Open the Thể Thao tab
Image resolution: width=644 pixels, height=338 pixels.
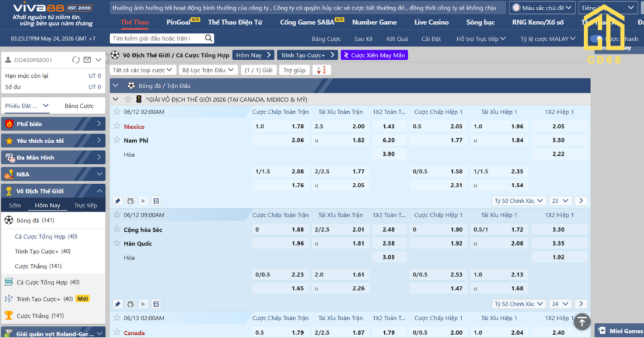135,22
